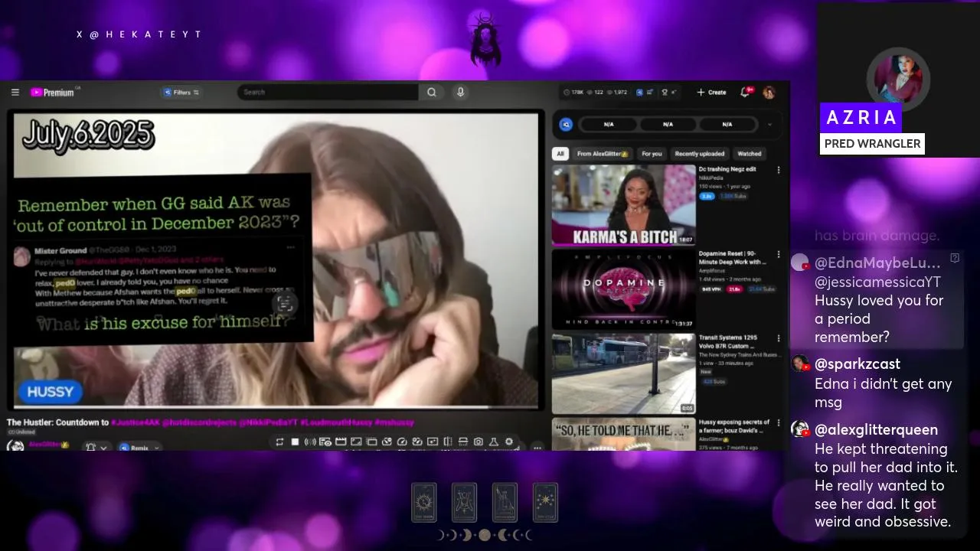Open the account avatar menu
This screenshot has height=551, width=980.
click(x=769, y=92)
